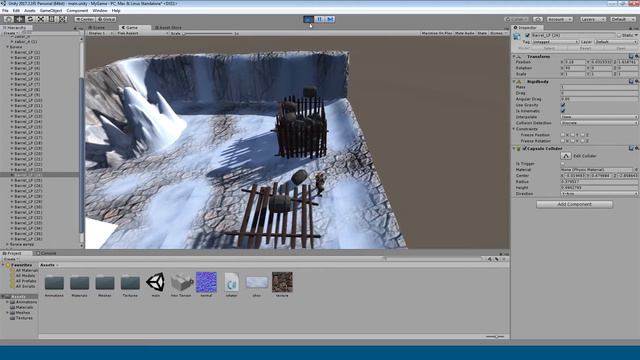Enable Freeze Rotation Z checkbox

pos(583,141)
